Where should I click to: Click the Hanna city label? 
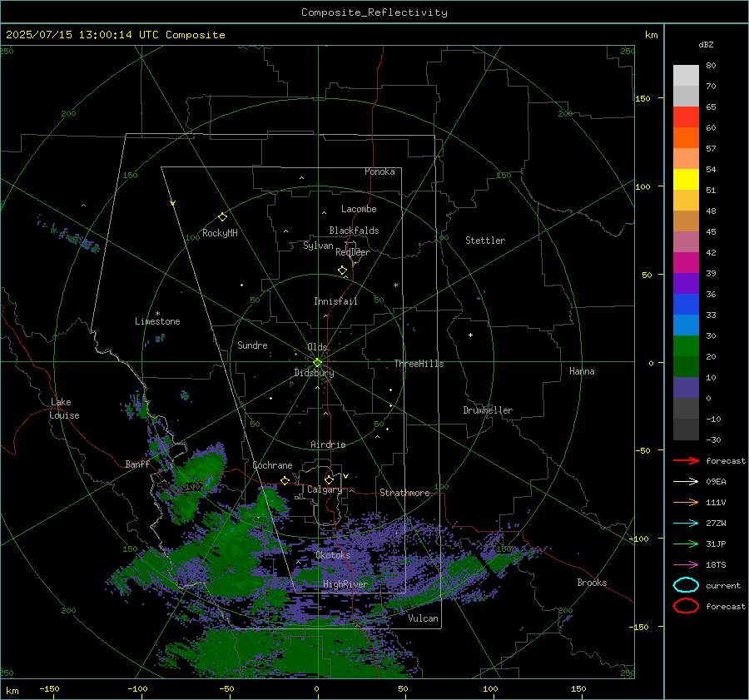pyautogui.click(x=582, y=371)
